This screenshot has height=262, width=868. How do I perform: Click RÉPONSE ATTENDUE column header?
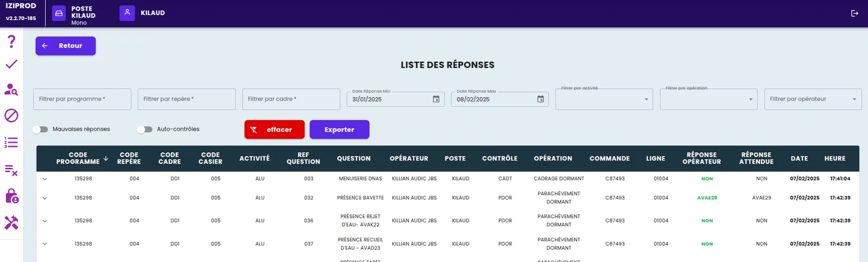tap(756, 158)
